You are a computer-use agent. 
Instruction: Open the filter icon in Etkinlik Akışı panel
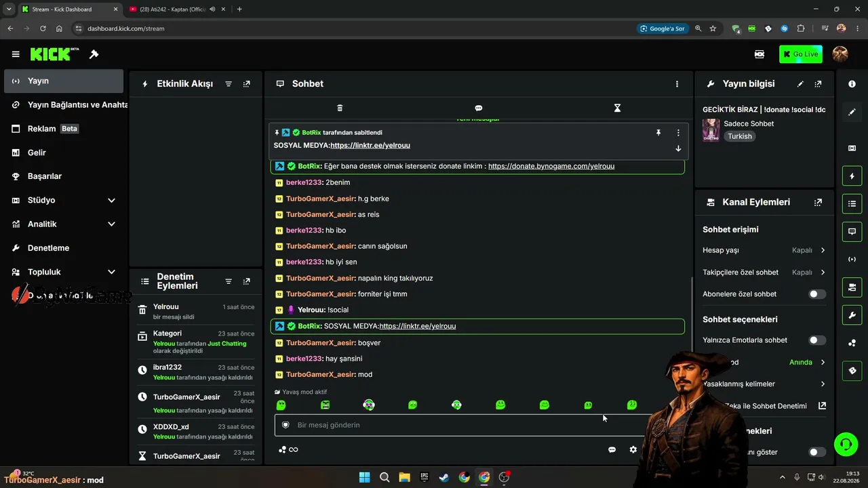click(x=229, y=84)
